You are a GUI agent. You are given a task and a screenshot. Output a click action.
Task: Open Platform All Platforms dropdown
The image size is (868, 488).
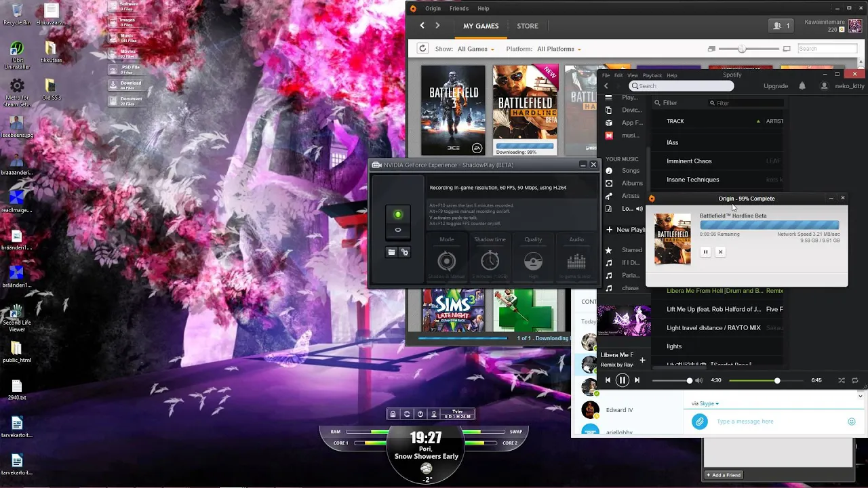[559, 49]
